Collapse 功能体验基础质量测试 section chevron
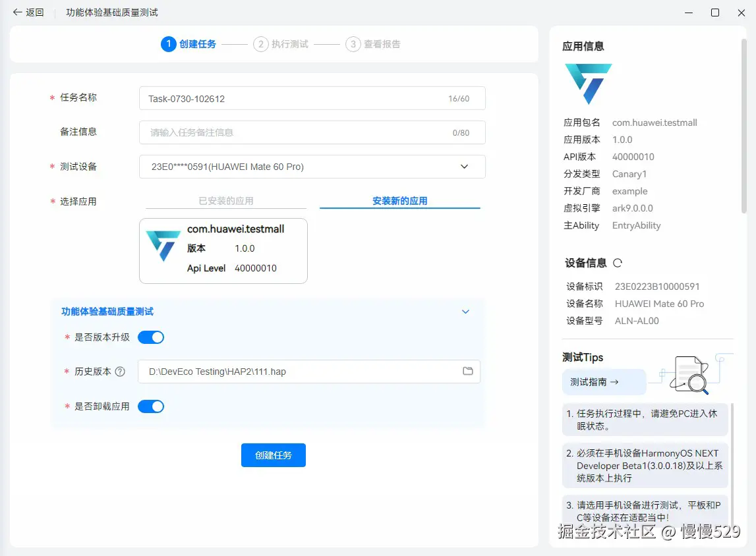This screenshot has width=756, height=556. click(465, 312)
